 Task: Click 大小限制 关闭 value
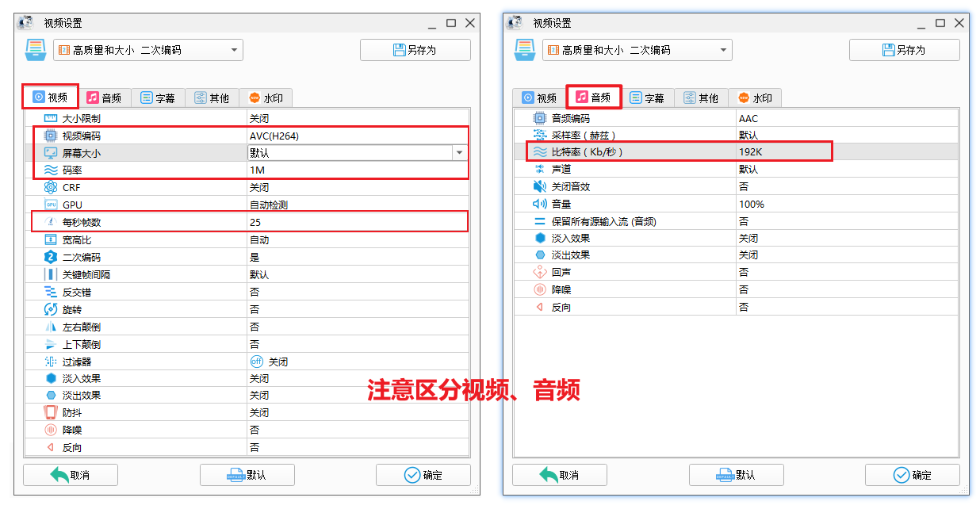point(259,118)
